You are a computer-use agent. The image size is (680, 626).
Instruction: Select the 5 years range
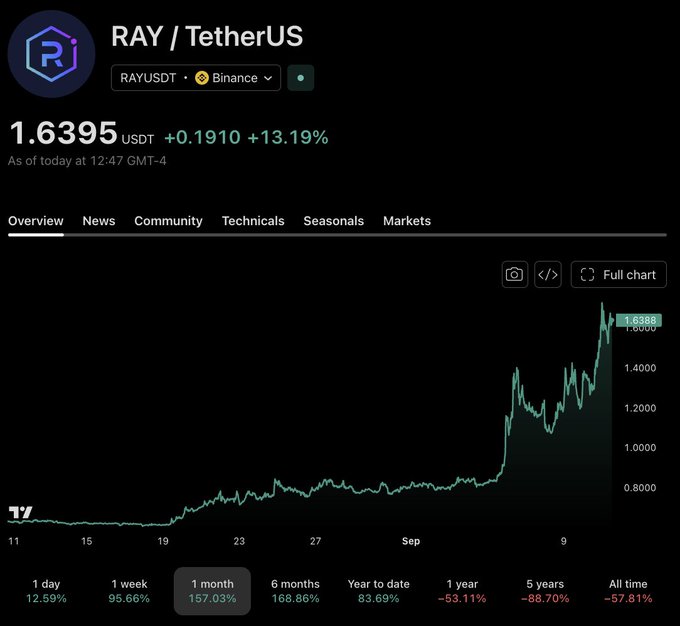tap(545, 591)
